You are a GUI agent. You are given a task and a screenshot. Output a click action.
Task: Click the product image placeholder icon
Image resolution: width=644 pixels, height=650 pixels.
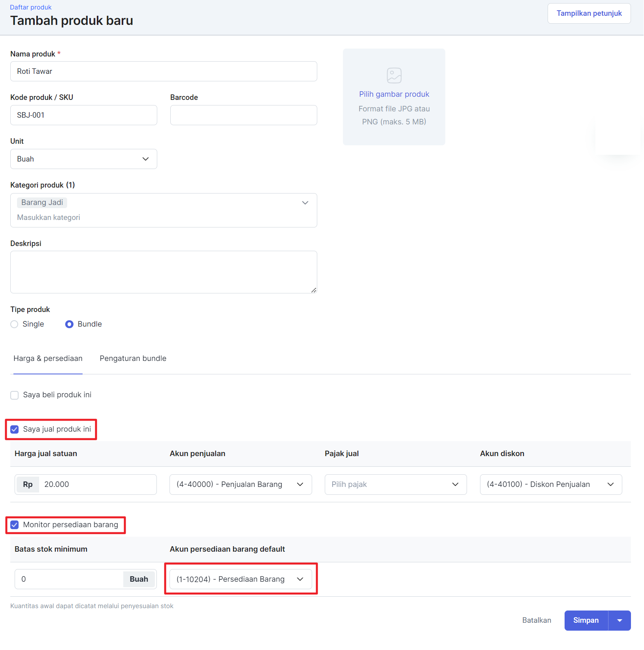[x=394, y=75]
